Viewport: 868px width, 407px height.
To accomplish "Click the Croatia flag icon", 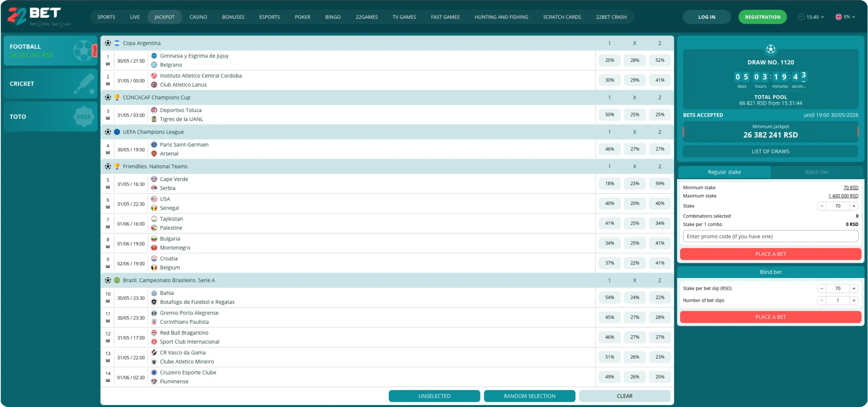I will 154,258.
